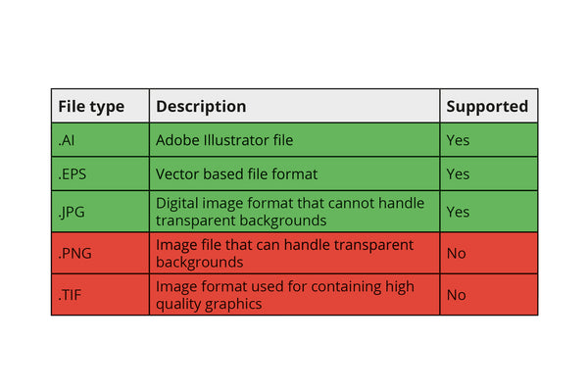Click the word 'Vector' in the .EPS row
This screenshot has width=588, height=392.
click(x=179, y=174)
